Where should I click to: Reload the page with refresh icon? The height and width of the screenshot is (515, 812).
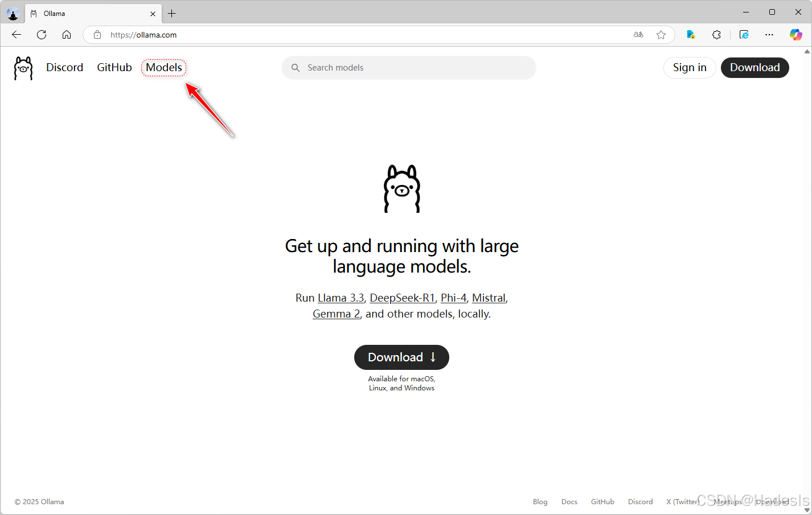(42, 35)
